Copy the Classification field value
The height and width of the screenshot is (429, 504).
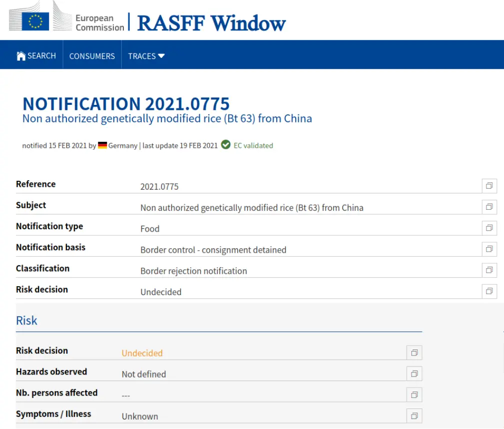click(489, 270)
